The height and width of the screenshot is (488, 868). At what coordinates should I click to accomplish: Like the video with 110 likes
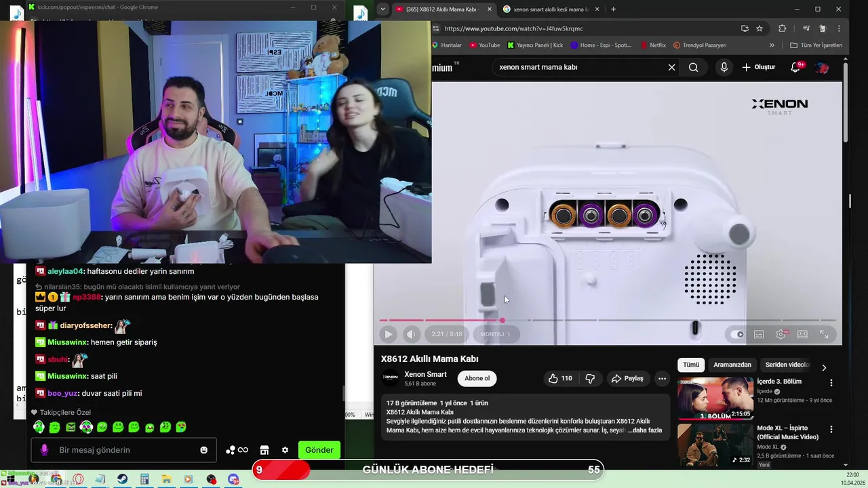pos(561,378)
